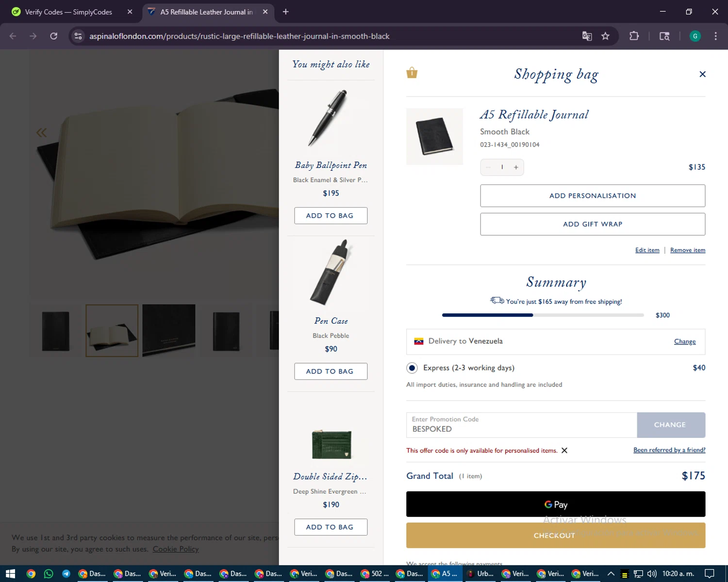The image size is (728, 582).
Task: Switch to Verify Codes SimplyCodes tab
Action: (68, 12)
